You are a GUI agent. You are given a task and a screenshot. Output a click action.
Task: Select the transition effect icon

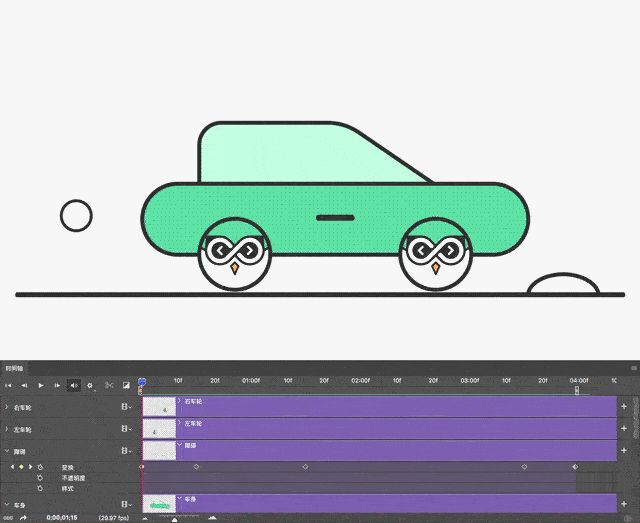point(126,385)
